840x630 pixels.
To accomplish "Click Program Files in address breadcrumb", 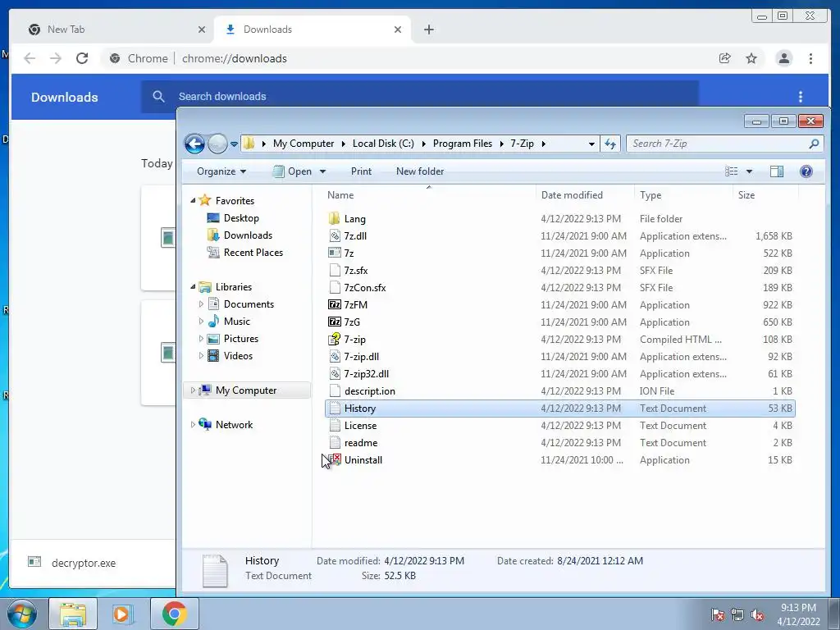I will point(463,144).
